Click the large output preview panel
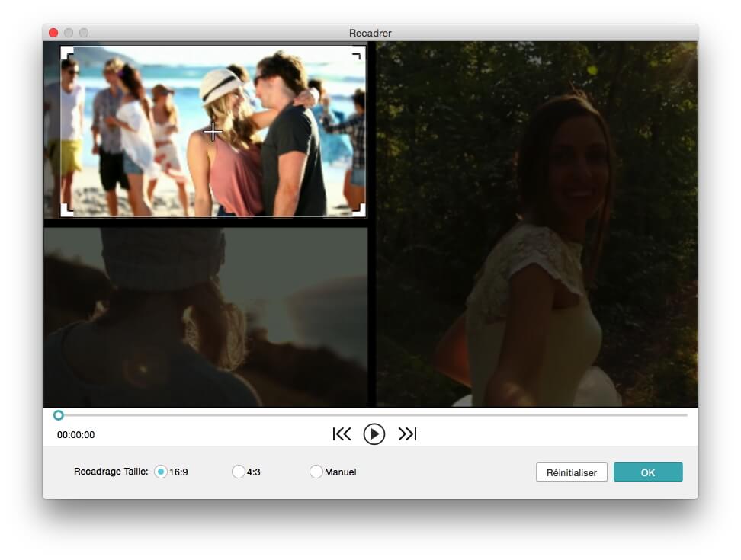The image size is (741, 560). (x=537, y=224)
